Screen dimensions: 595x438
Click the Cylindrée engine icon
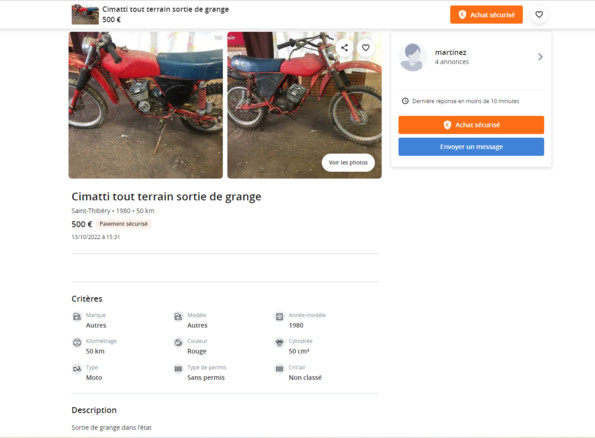279,342
